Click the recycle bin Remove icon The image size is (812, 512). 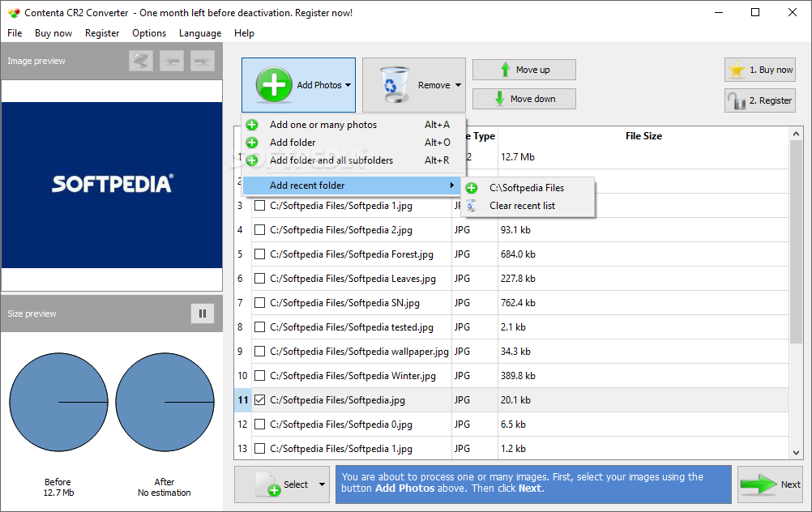coord(395,84)
